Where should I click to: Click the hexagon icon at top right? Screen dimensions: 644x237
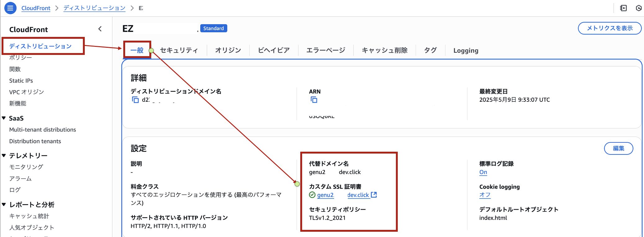coord(639,8)
